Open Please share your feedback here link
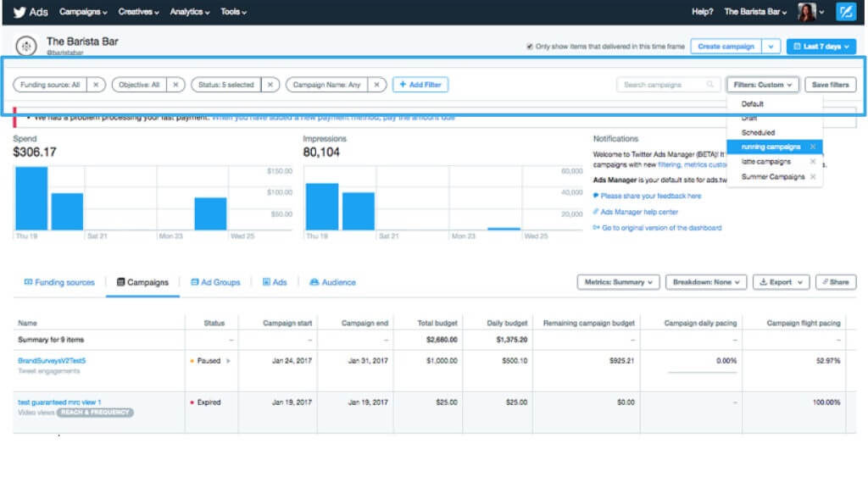 (x=650, y=196)
